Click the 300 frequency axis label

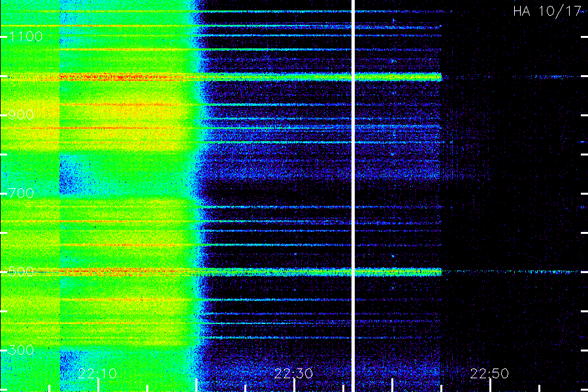pyautogui.click(x=21, y=350)
